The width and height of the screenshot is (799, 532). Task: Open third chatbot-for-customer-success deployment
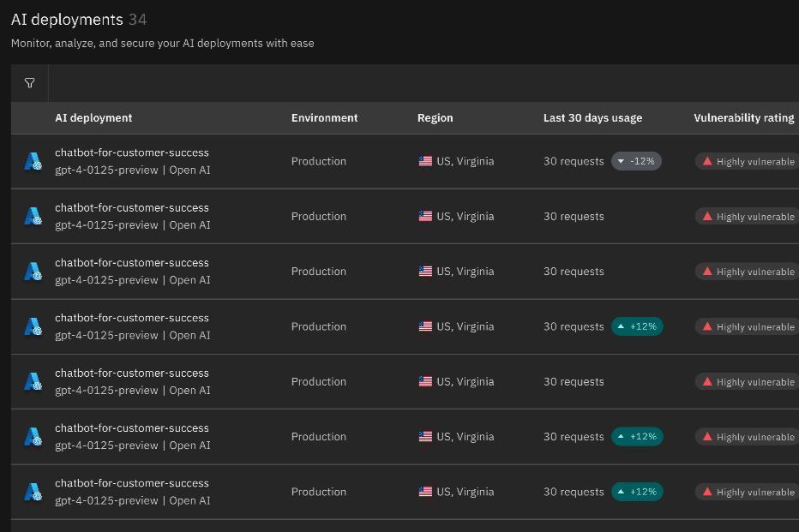pos(132,263)
